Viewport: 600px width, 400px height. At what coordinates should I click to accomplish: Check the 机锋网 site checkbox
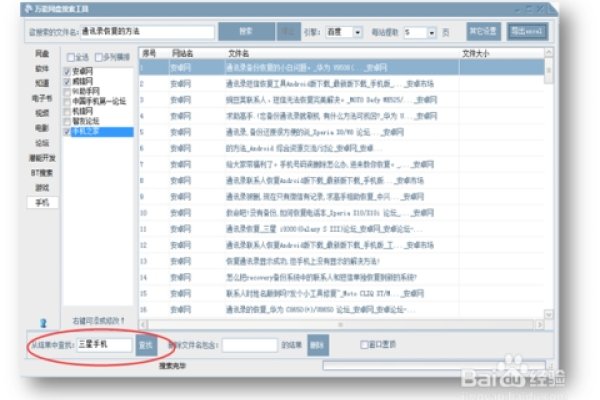(67, 111)
